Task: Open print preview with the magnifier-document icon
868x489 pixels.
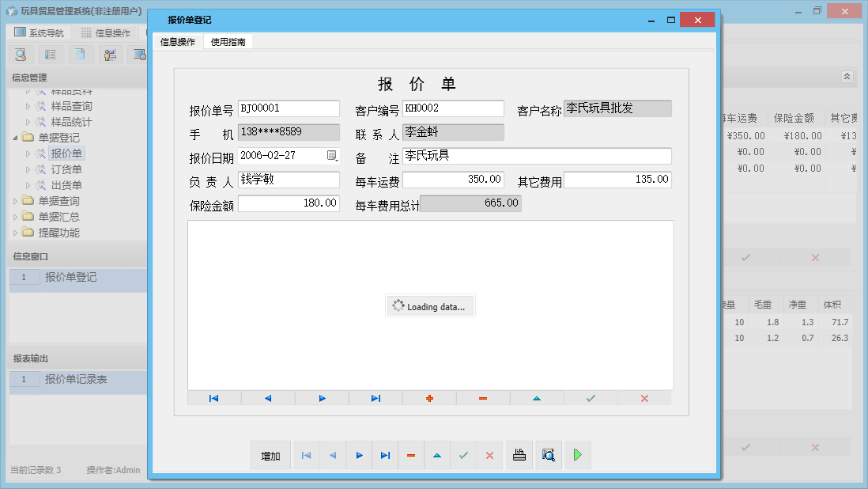Action: click(x=549, y=455)
